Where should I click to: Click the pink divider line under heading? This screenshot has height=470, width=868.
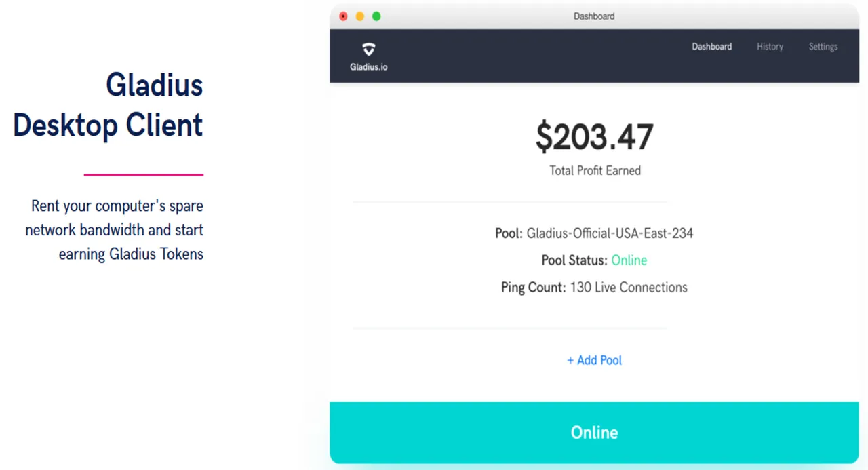(x=144, y=175)
